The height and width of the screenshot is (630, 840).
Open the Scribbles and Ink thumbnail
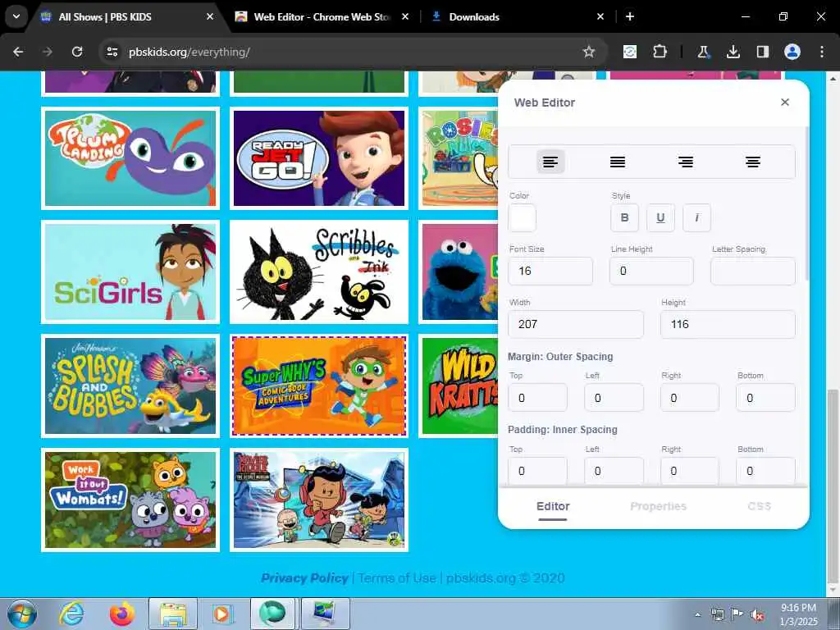tap(319, 272)
